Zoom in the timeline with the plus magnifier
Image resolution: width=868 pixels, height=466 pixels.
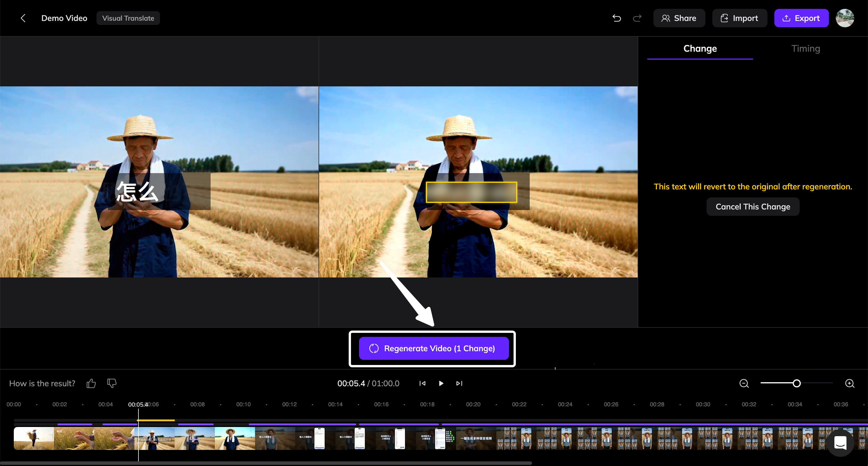tap(849, 383)
